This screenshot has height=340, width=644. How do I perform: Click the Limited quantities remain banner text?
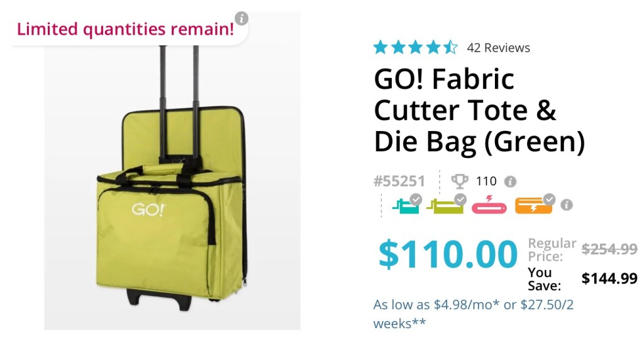tap(125, 29)
